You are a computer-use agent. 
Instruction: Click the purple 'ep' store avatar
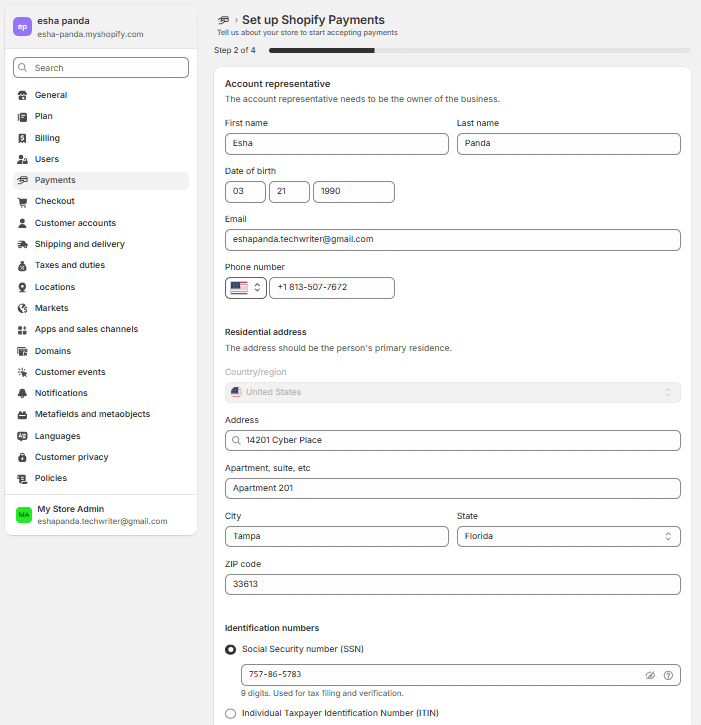click(x=22, y=27)
